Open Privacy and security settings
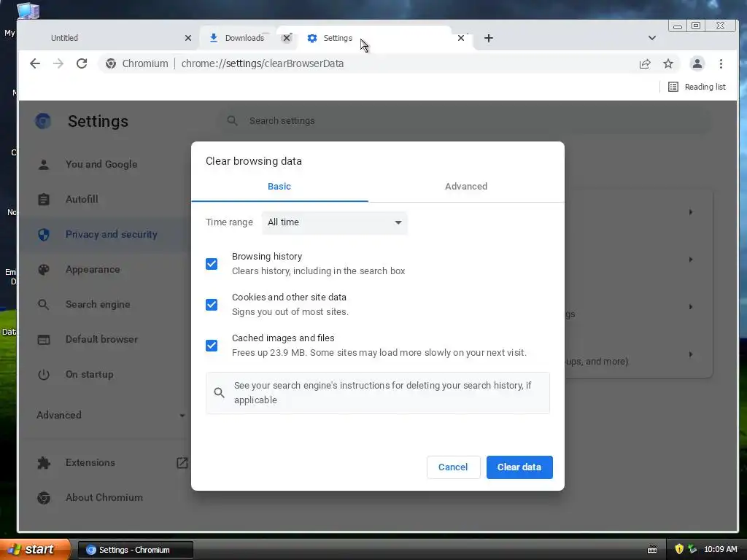747x560 pixels. (x=112, y=234)
